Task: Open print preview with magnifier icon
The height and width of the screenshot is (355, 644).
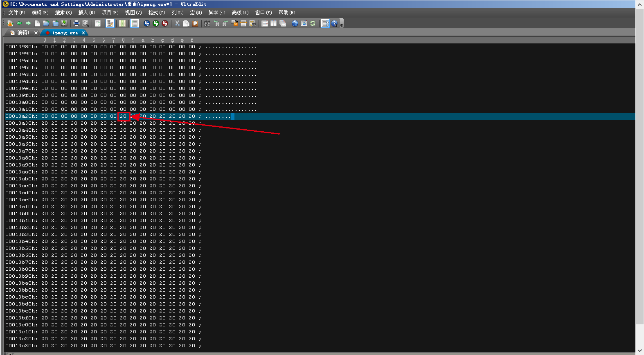Action: click(85, 23)
